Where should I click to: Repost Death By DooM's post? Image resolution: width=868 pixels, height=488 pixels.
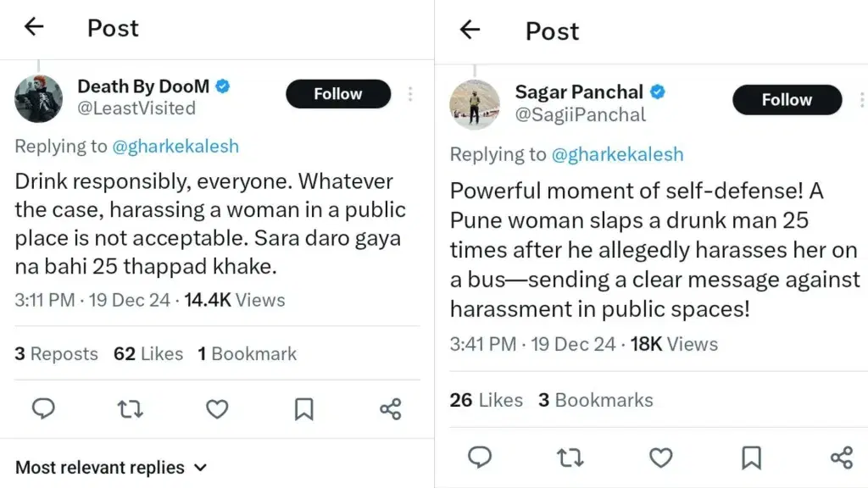click(x=130, y=409)
